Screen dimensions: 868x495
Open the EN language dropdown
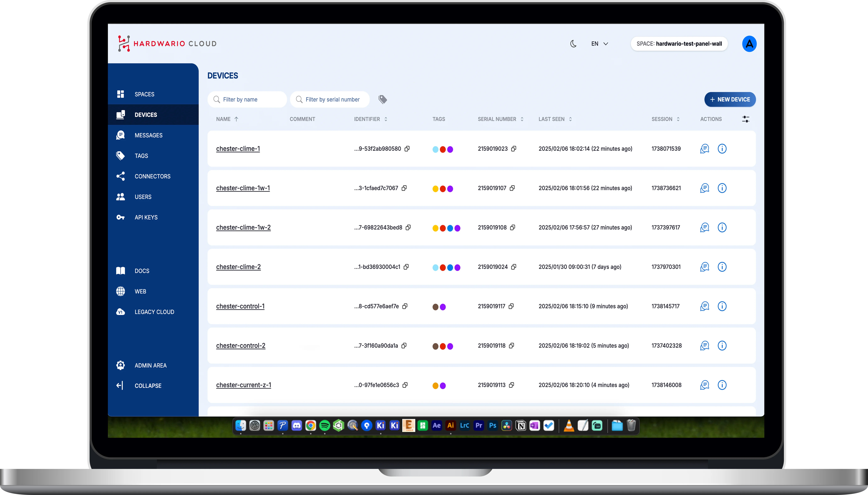(599, 44)
